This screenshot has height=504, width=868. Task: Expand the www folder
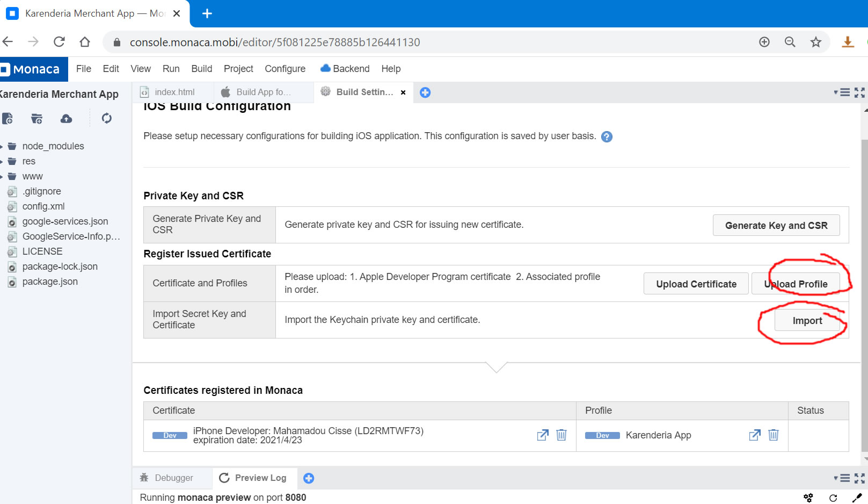[2, 176]
